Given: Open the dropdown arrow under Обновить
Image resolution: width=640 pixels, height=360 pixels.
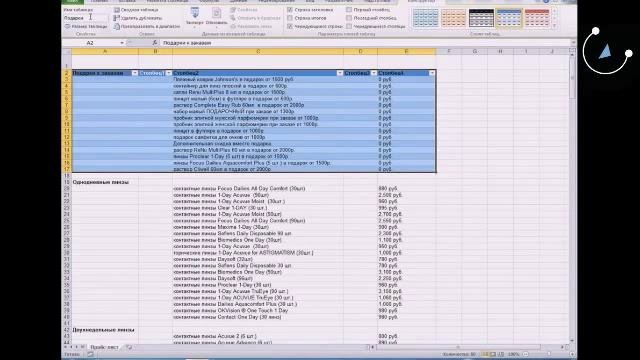Looking at the screenshot, I should [216, 27].
